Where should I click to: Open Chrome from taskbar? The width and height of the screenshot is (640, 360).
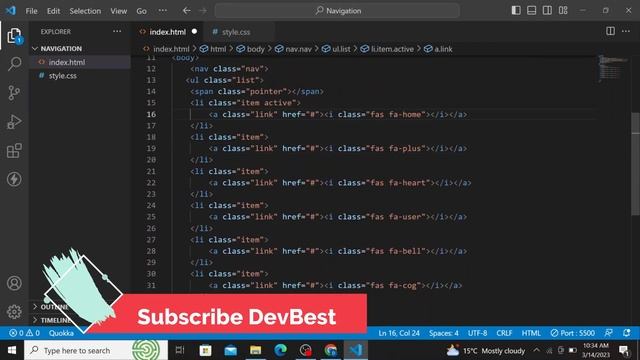point(331,350)
